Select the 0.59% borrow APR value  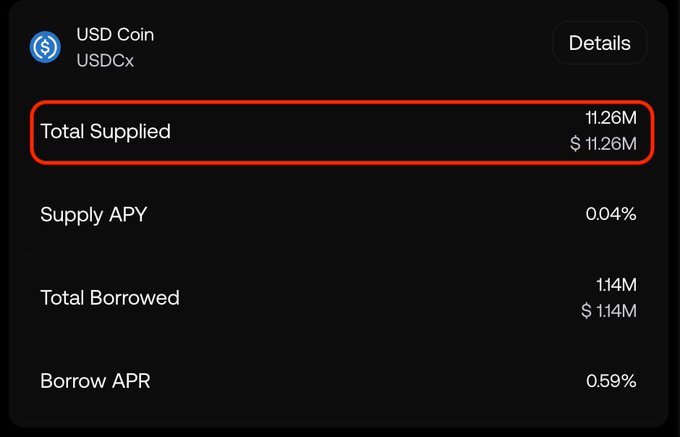coord(611,381)
